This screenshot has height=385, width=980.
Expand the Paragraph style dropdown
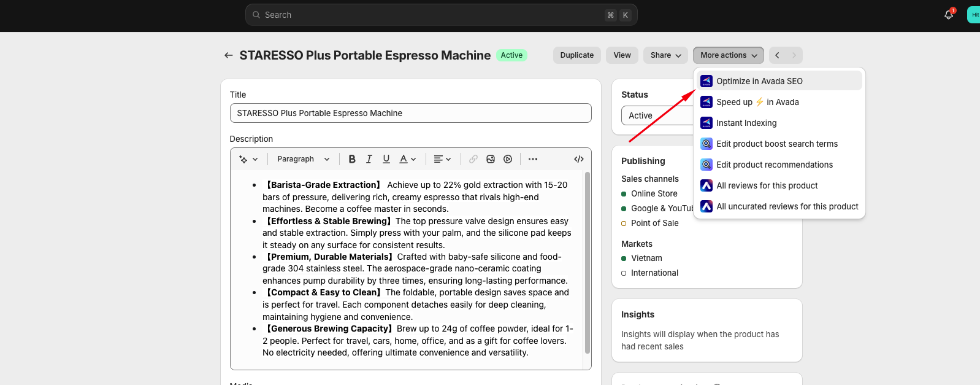pos(303,159)
